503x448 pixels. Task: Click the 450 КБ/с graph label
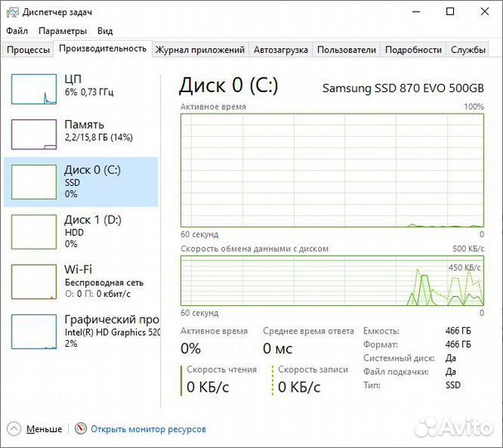click(464, 267)
